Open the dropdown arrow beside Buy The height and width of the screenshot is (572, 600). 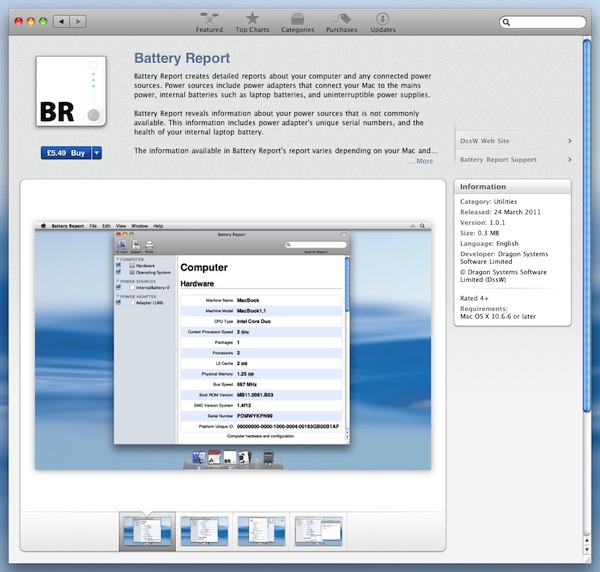[x=97, y=153]
